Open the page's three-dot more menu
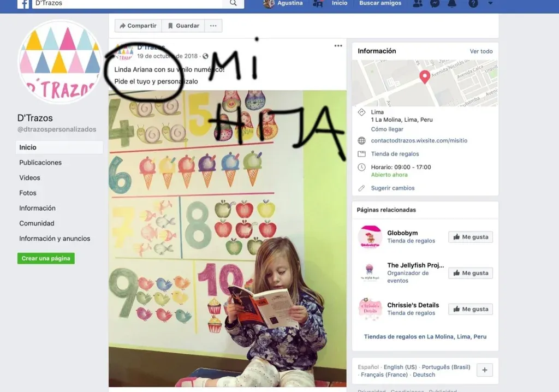 (213, 26)
